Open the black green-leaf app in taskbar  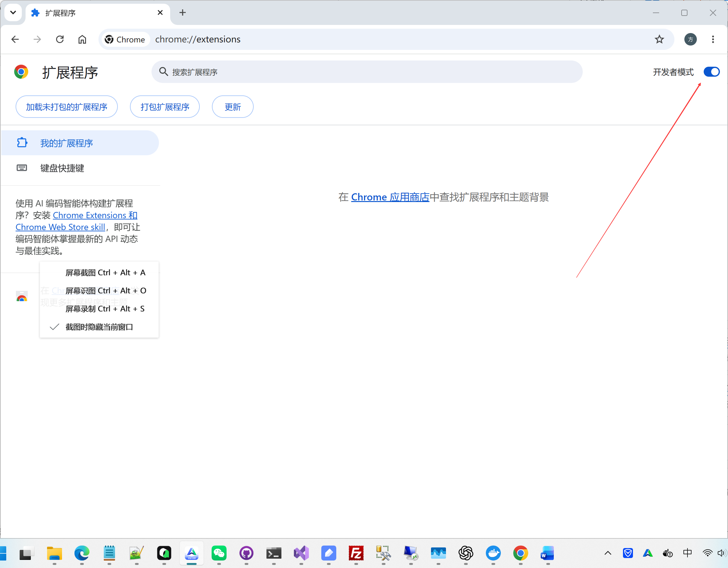point(164,554)
